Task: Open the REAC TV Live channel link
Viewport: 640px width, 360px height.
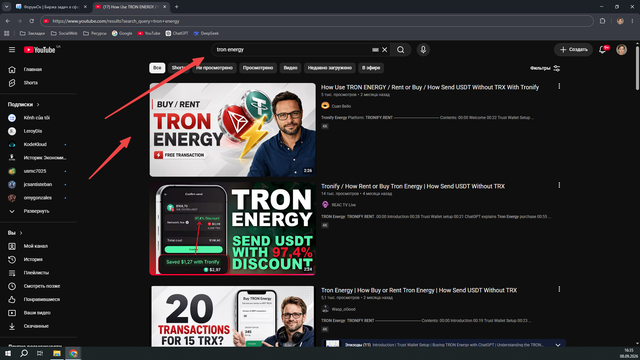Action: (x=343, y=205)
